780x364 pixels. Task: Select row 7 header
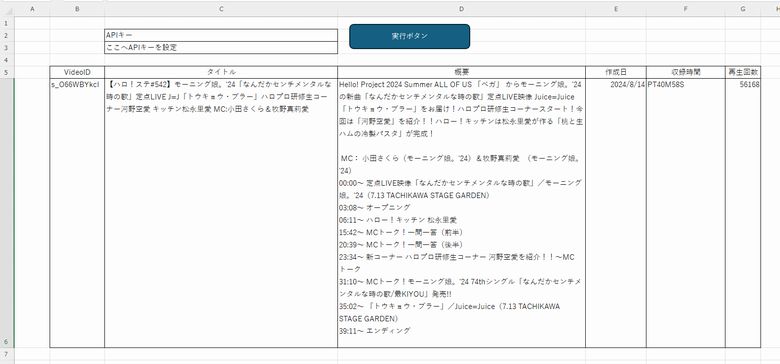click(7, 354)
